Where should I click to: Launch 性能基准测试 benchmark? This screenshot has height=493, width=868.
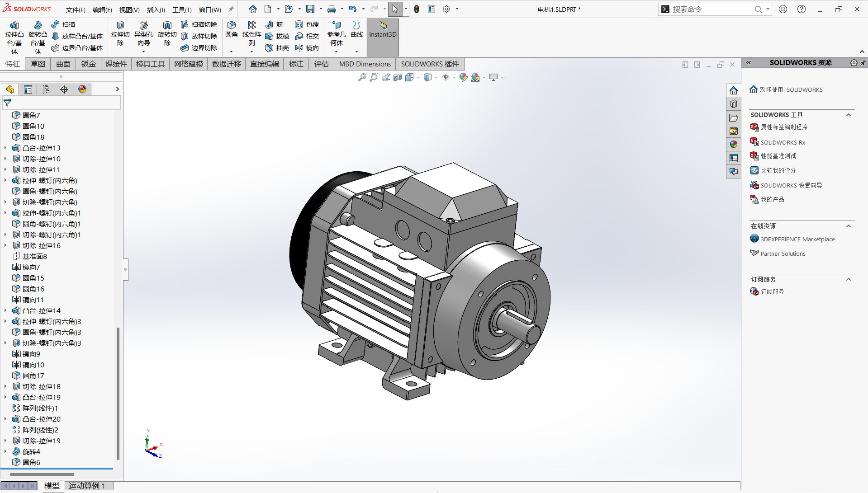click(x=778, y=156)
